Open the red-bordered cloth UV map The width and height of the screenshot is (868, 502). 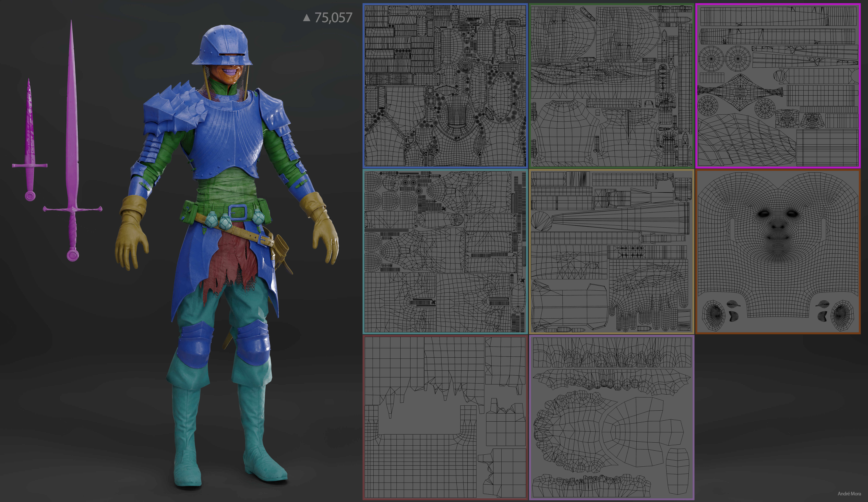pos(445,417)
